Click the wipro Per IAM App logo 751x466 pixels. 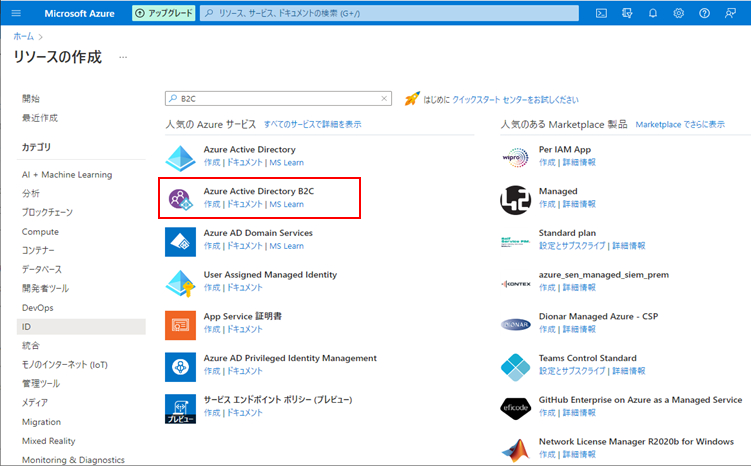click(x=515, y=157)
